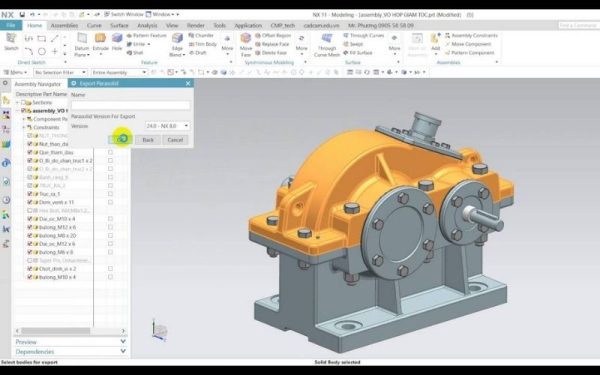Click Switch Window in title bar

click(124, 14)
